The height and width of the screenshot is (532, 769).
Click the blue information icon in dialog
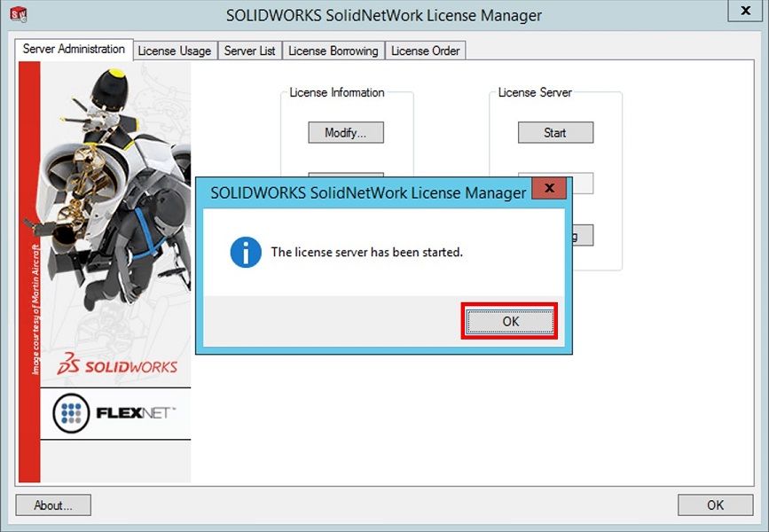point(246,252)
